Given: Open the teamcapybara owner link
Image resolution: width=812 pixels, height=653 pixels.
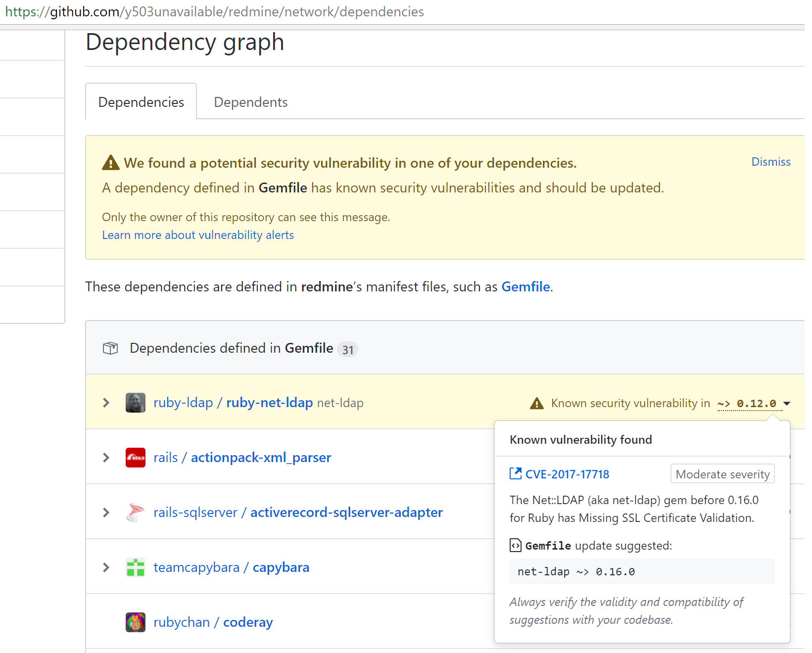Looking at the screenshot, I should [x=196, y=567].
